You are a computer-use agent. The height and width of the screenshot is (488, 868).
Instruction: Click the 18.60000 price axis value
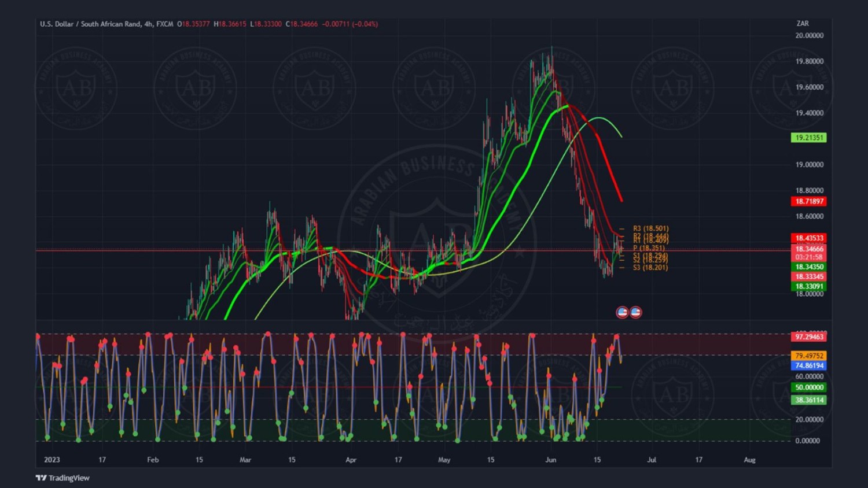pyautogui.click(x=809, y=216)
